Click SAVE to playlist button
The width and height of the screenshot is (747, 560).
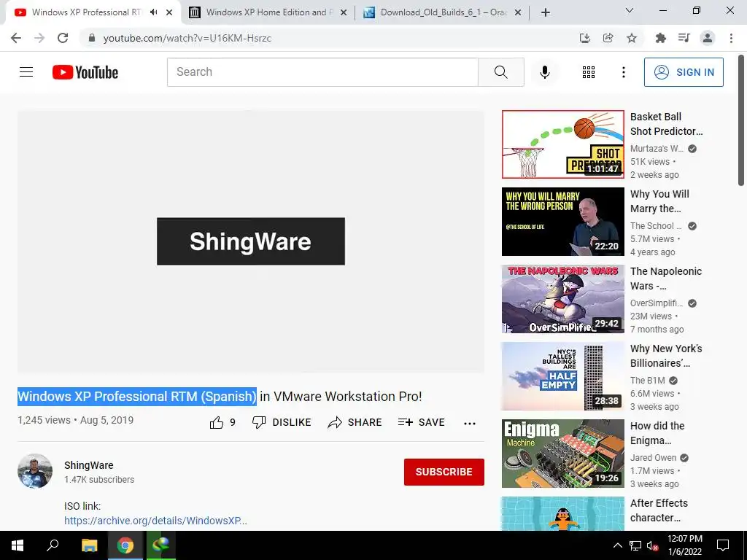click(x=422, y=422)
